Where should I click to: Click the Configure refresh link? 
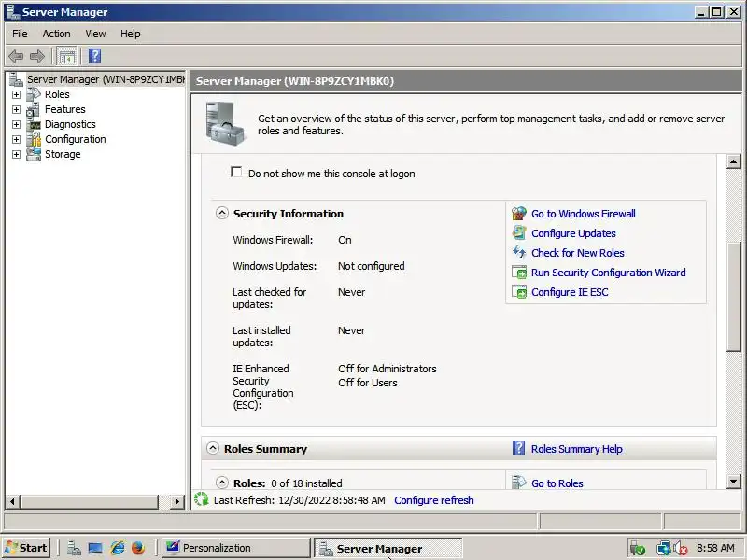434,500
